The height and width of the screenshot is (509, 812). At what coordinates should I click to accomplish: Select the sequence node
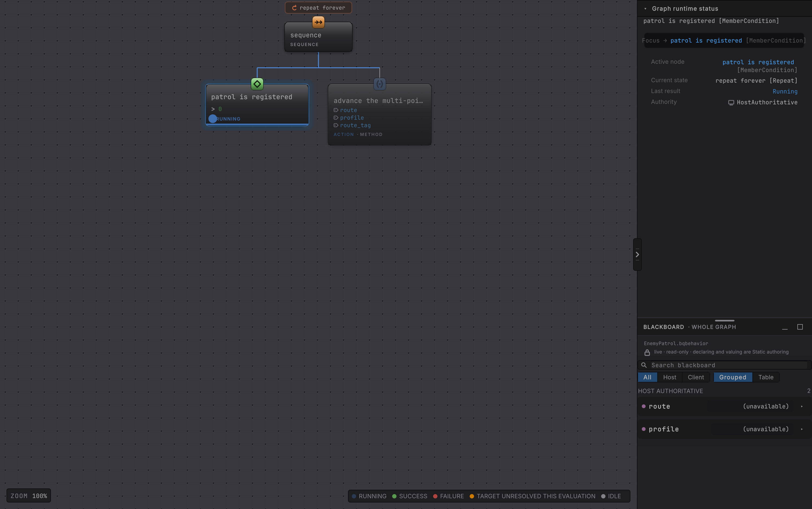pyautogui.click(x=318, y=37)
